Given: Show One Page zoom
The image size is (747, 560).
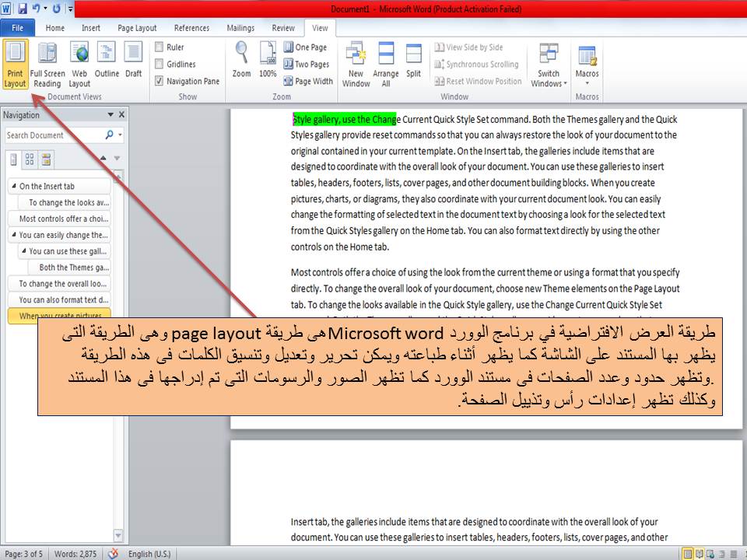Looking at the screenshot, I should click(305, 47).
